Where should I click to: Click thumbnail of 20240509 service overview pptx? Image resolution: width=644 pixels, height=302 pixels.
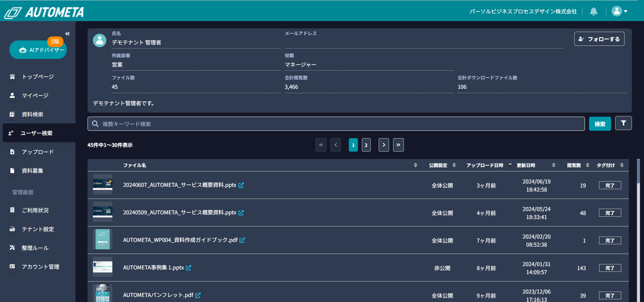point(102,212)
